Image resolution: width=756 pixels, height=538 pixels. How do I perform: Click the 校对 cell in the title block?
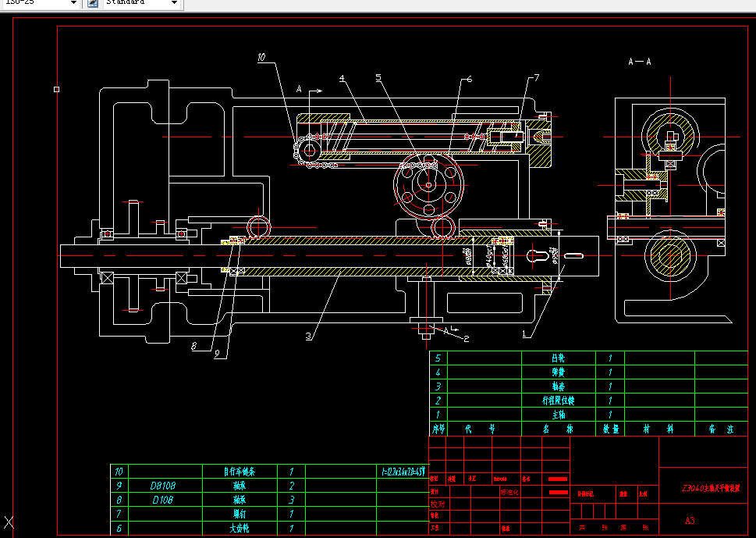click(438, 504)
